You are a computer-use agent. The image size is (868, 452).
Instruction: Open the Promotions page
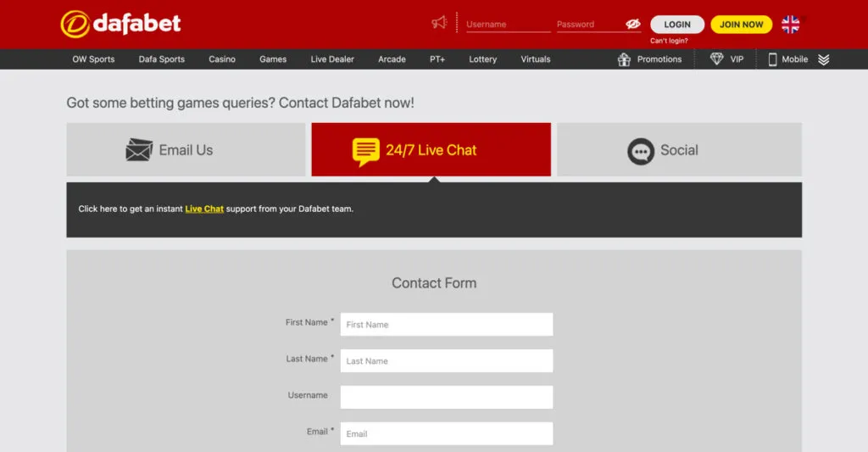[x=659, y=59]
